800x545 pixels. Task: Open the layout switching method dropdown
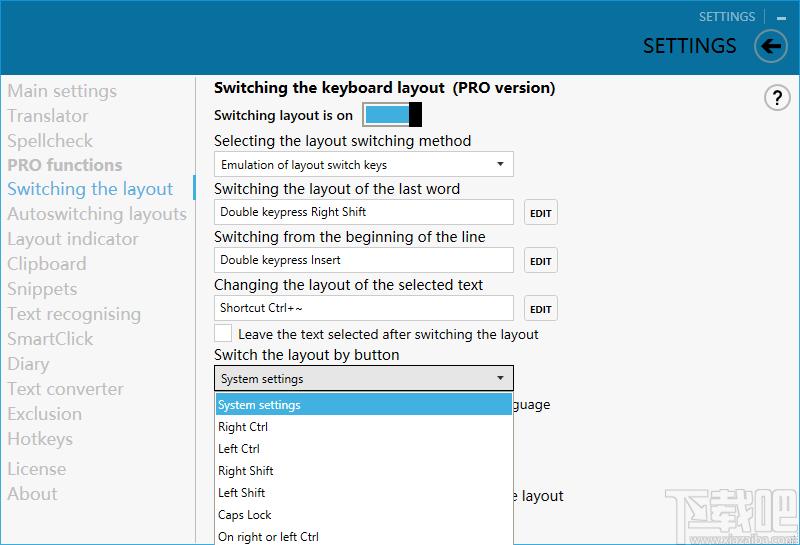coord(364,165)
